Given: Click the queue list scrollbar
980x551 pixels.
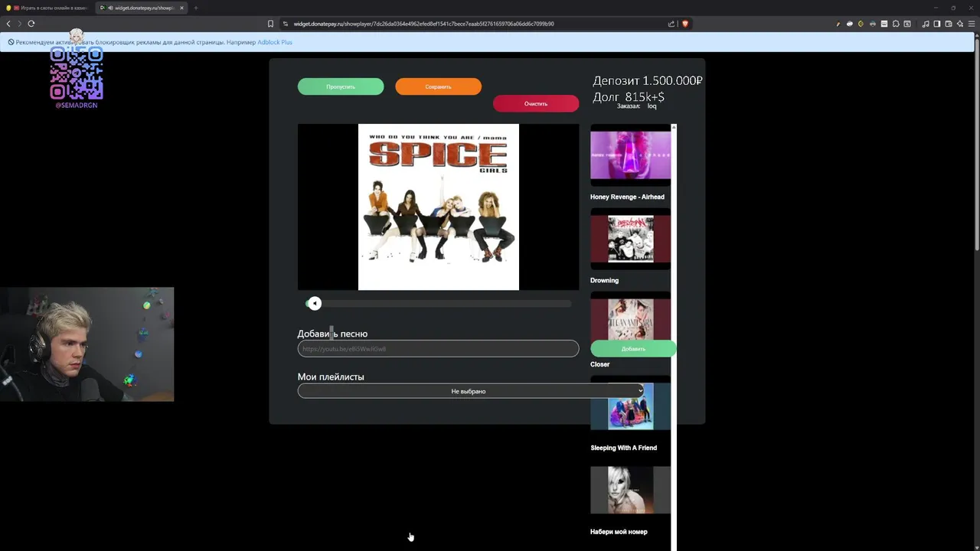Looking at the screenshot, I should (674, 337).
